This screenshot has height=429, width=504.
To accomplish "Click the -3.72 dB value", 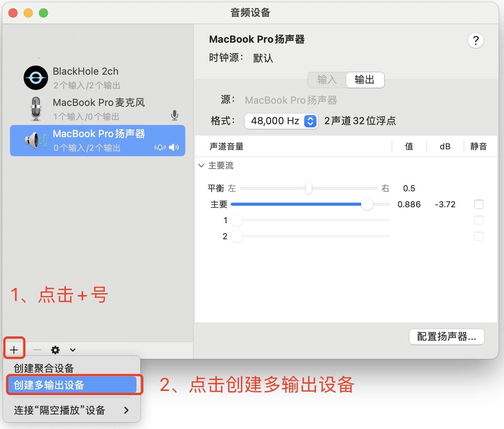I will [x=445, y=204].
